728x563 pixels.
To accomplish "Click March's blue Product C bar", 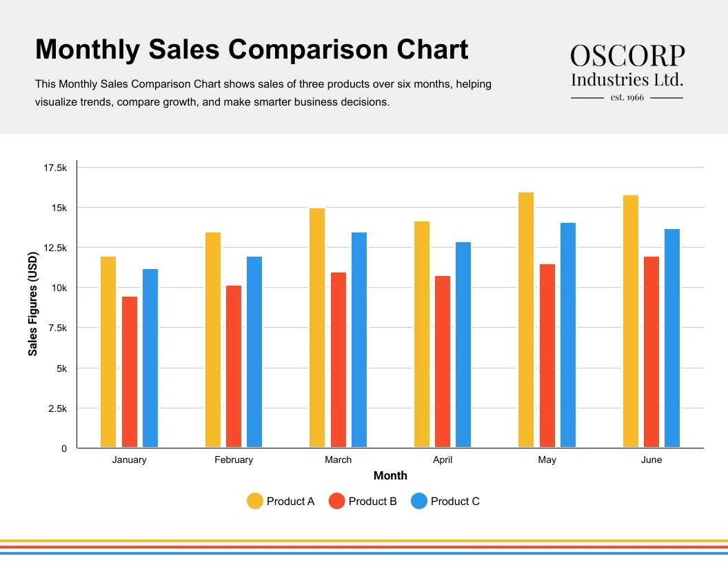I will 359,339.
